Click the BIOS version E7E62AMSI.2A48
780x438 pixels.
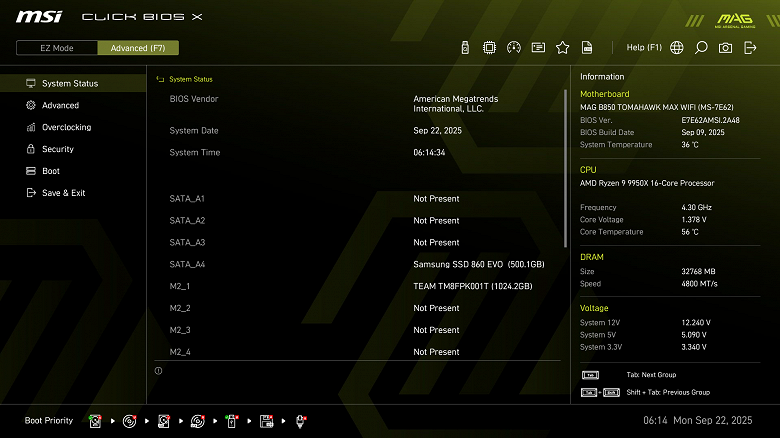710,120
